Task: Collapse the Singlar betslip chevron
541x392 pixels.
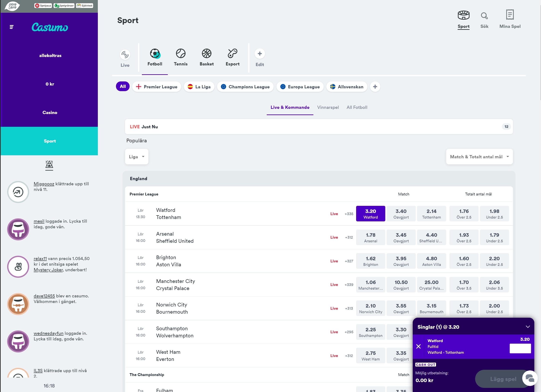Action: point(528,327)
